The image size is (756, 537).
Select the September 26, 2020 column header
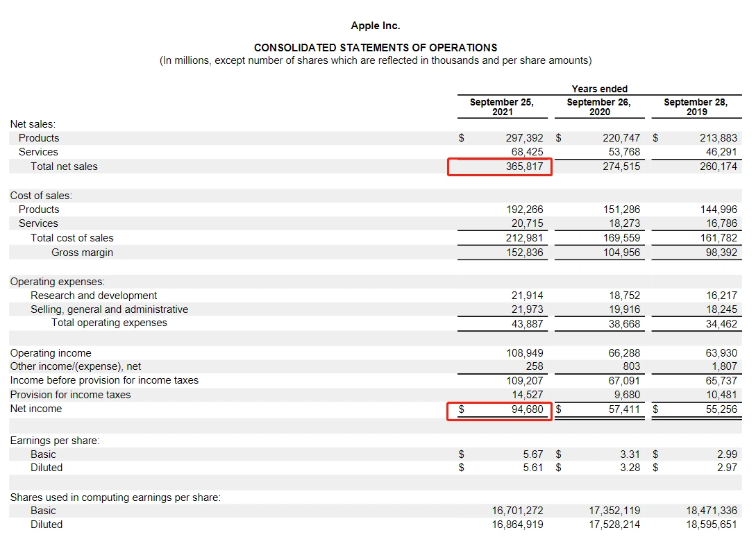[599, 107]
